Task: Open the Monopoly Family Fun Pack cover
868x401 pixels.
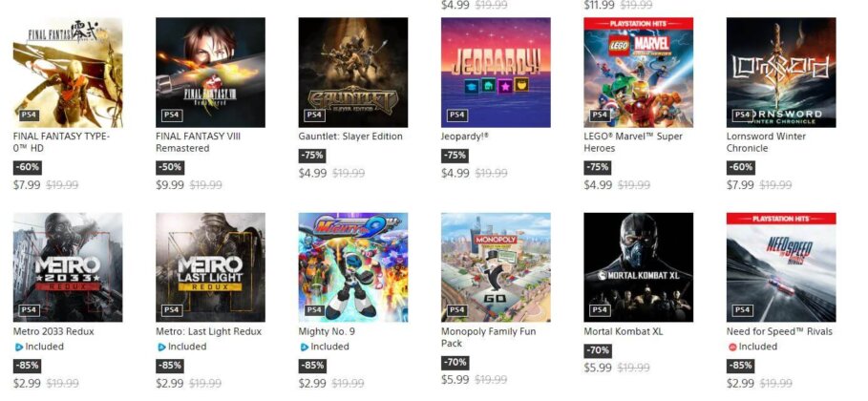Action: [x=496, y=267]
